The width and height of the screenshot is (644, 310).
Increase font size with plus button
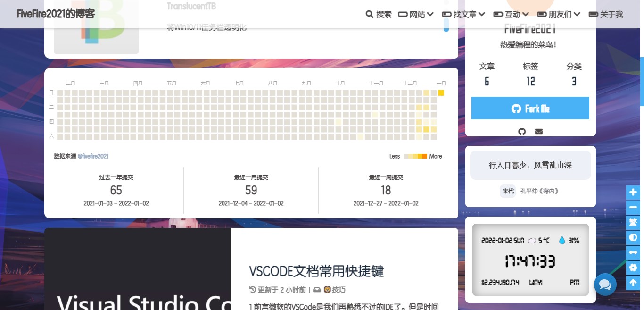(633, 192)
